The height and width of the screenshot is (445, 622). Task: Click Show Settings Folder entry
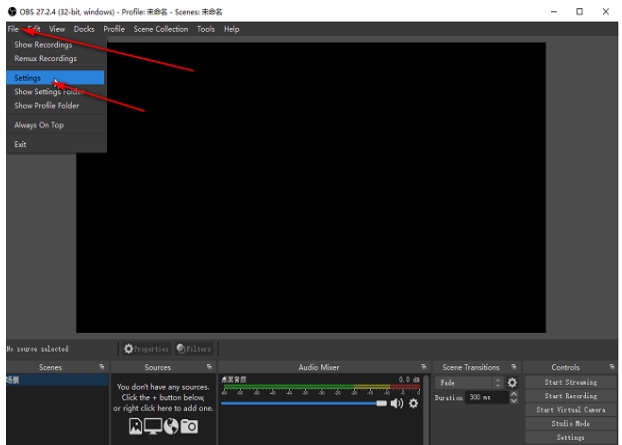click(x=49, y=92)
